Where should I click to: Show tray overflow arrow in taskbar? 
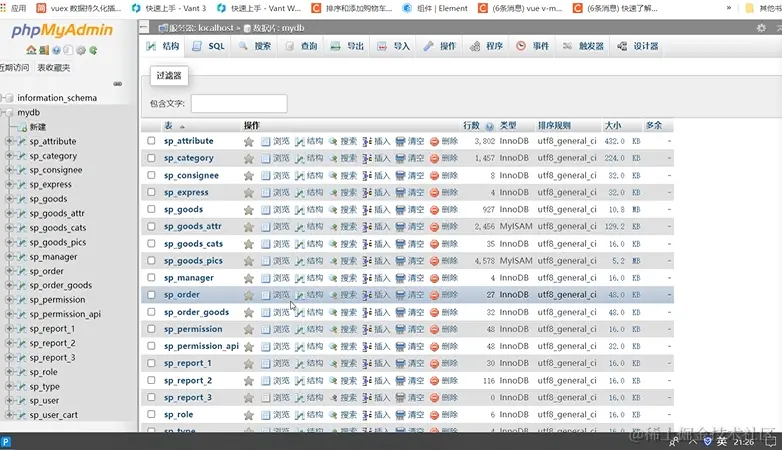693,442
